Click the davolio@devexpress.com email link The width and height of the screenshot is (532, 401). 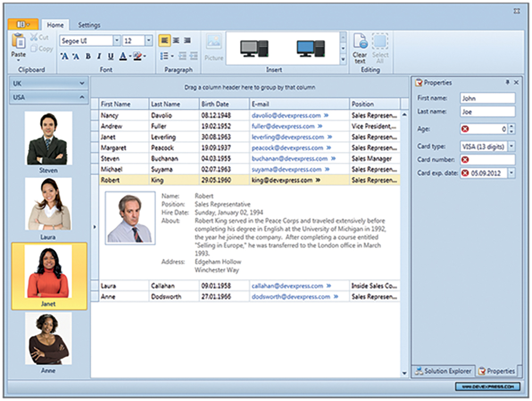[286, 115]
